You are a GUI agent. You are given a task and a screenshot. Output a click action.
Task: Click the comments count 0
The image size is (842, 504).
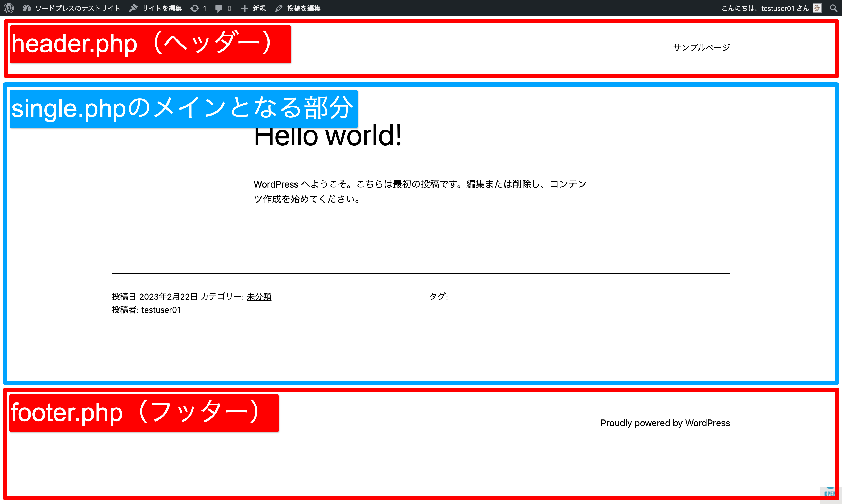230,8
